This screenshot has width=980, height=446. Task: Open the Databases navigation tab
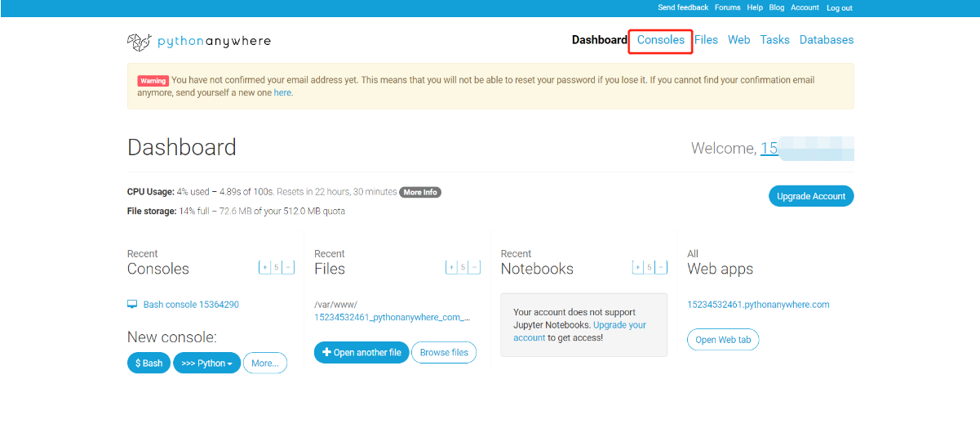[827, 40]
